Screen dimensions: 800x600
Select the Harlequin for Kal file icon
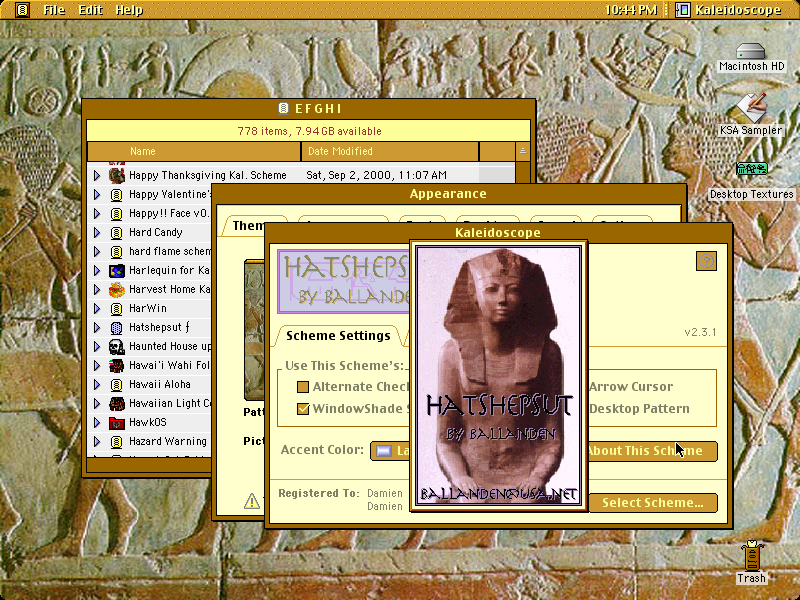tap(117, 270)
